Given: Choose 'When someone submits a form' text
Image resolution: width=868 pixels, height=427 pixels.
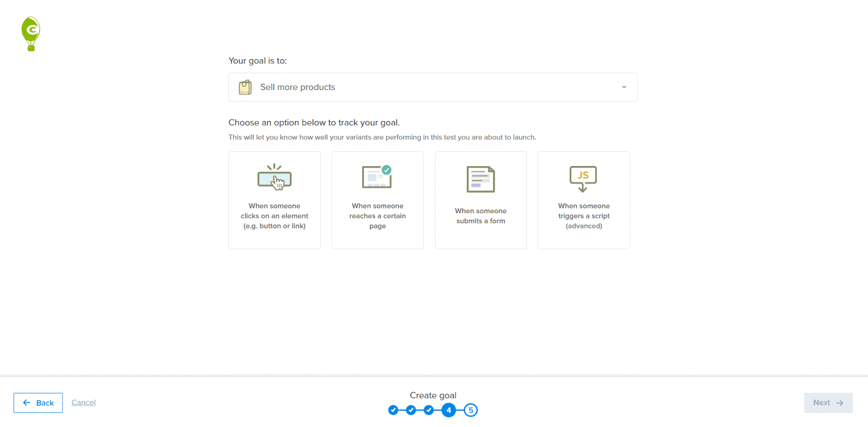Looking at the screenshot, I should [x=481, y=216].
